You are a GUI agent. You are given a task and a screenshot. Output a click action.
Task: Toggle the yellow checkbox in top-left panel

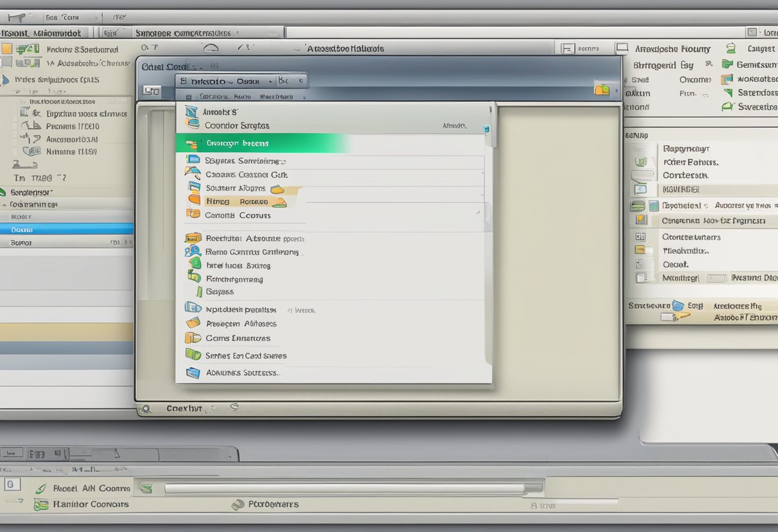pos(6,49)
